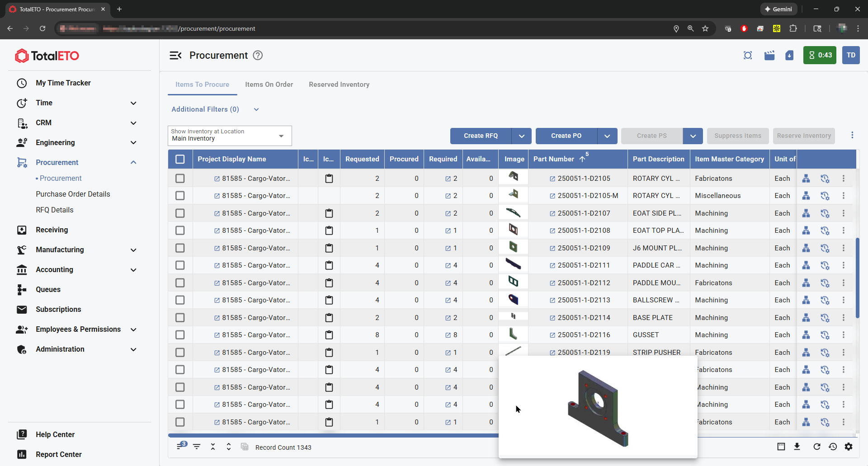The width and height of the screenshot is (868, 466).
Task: Open the settings gear below the grid
Action: pyautogui.click(x=849, y=447)
